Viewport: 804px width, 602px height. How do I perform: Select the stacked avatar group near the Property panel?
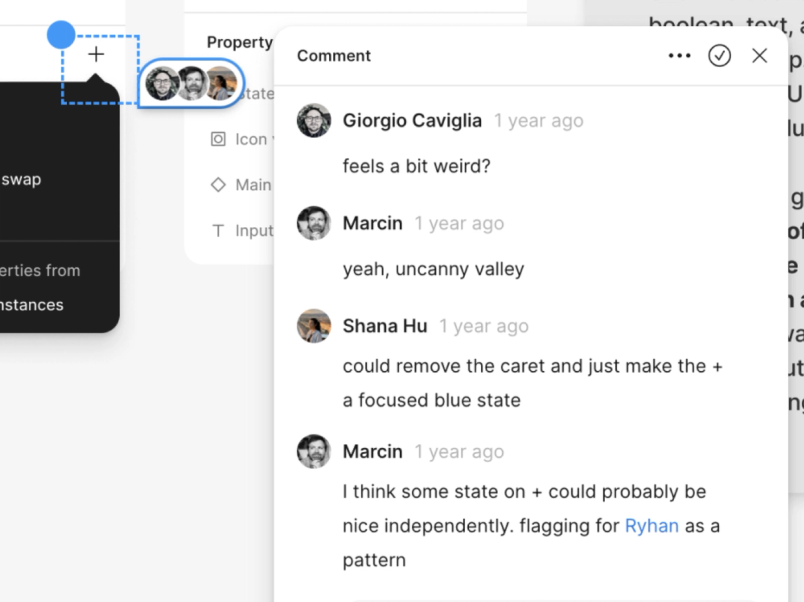click(x=188, y=82)
